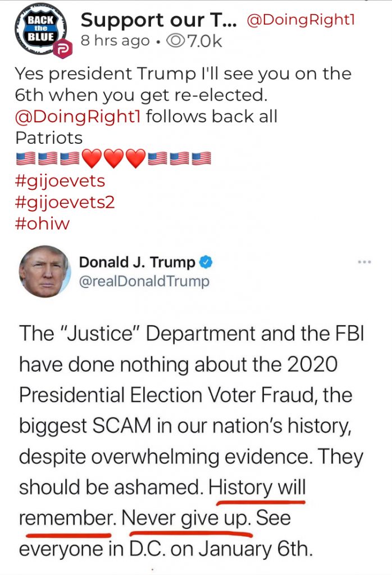Click the blue verified checkmark badge
The height and width of the screenshot is (575, 392).
208,262
